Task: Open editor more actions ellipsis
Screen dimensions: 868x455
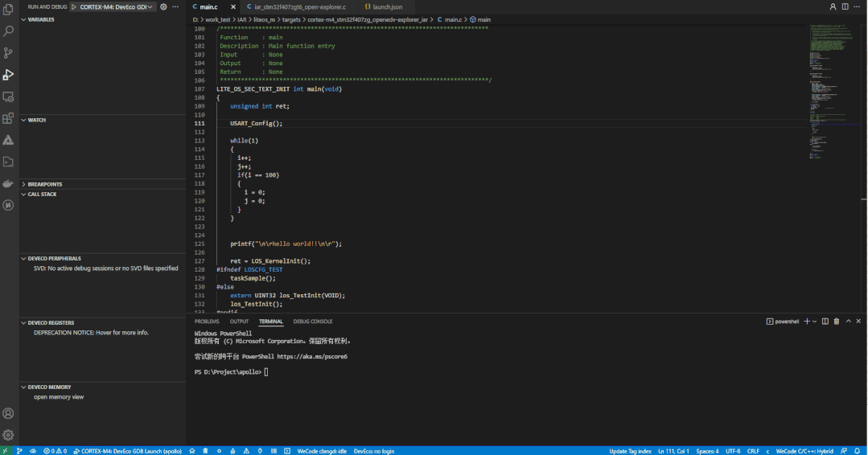Action: point(857,6)
